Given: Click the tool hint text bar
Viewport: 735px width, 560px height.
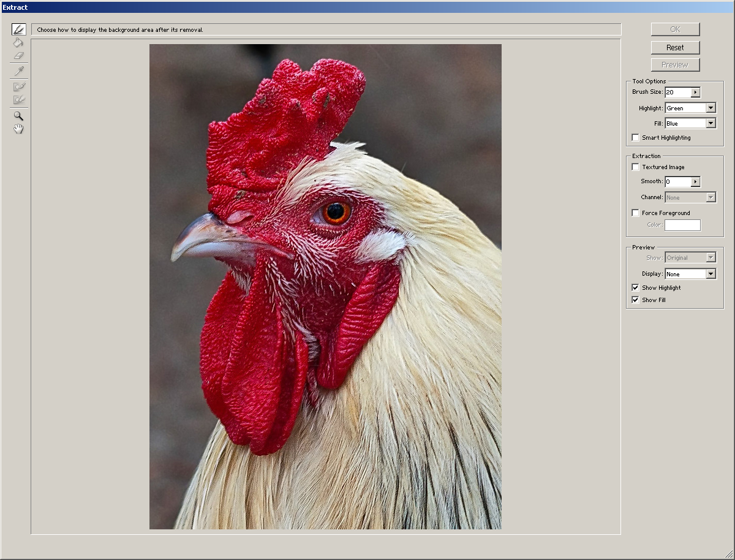Looking at the screenshot, I should point(326,29).
